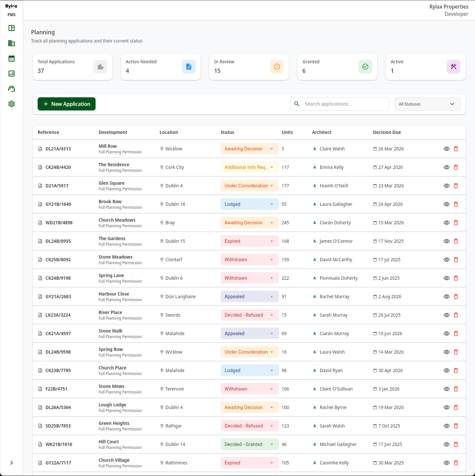Screen dimensions: 475x476
Task: Change status dropdown for Glen Square
Action: (x=249, y=186)
